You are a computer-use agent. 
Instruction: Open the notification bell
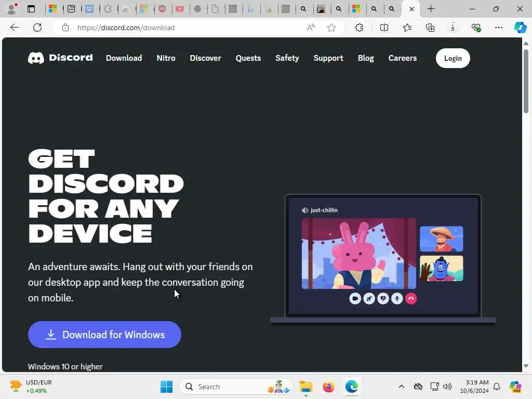point(497,387)
